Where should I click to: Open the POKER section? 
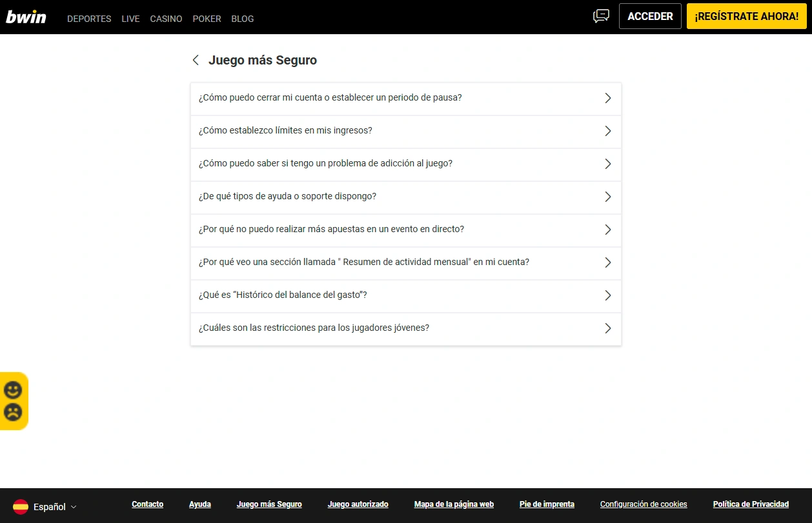tap(207, 19)
